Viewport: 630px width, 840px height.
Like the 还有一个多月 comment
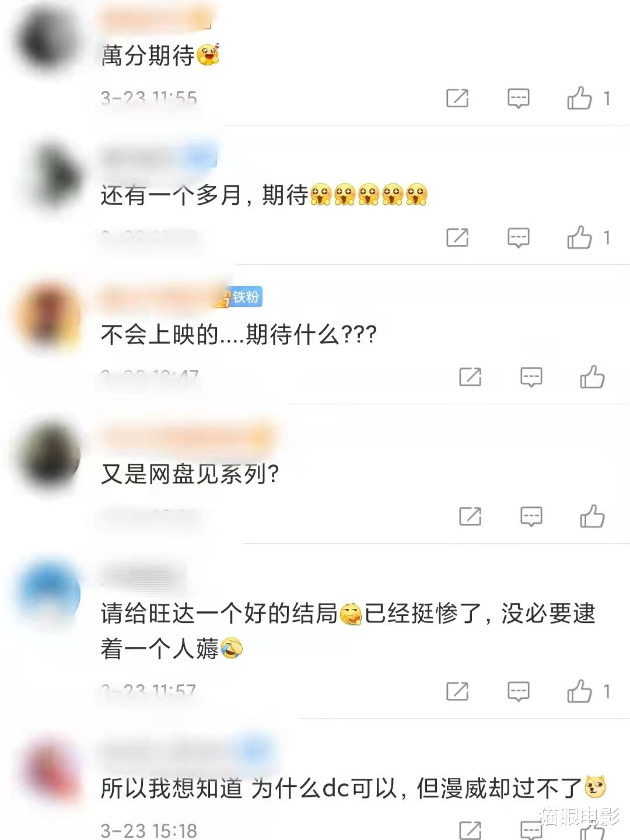(579, 237)
